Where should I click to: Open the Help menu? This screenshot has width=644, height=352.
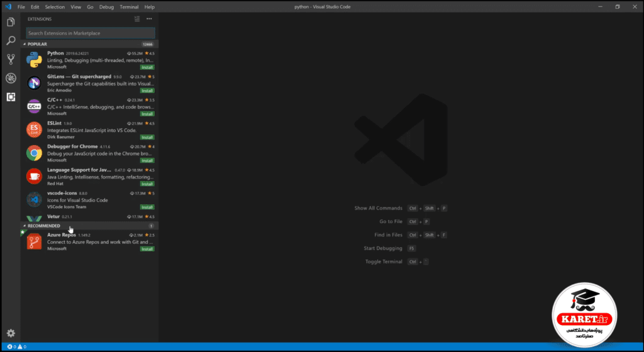150,7
